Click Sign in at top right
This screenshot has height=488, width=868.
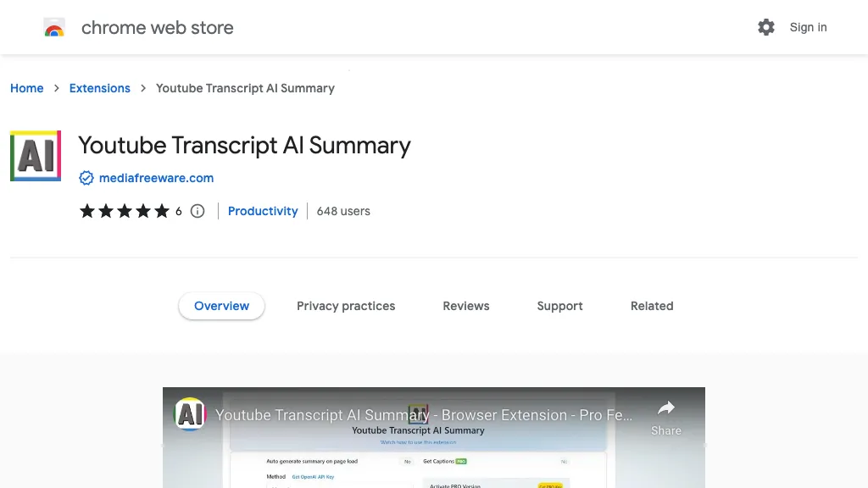pyautogui.click(x=808, y=27)
